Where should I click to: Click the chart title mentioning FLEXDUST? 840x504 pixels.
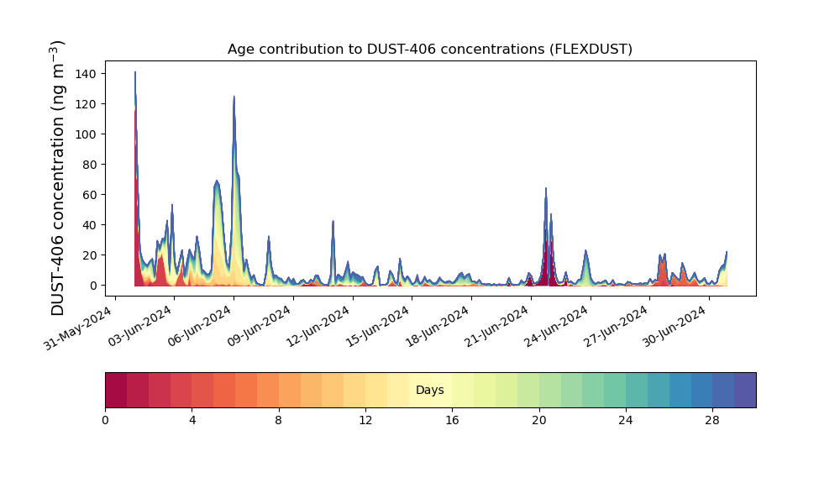(429, 50)
